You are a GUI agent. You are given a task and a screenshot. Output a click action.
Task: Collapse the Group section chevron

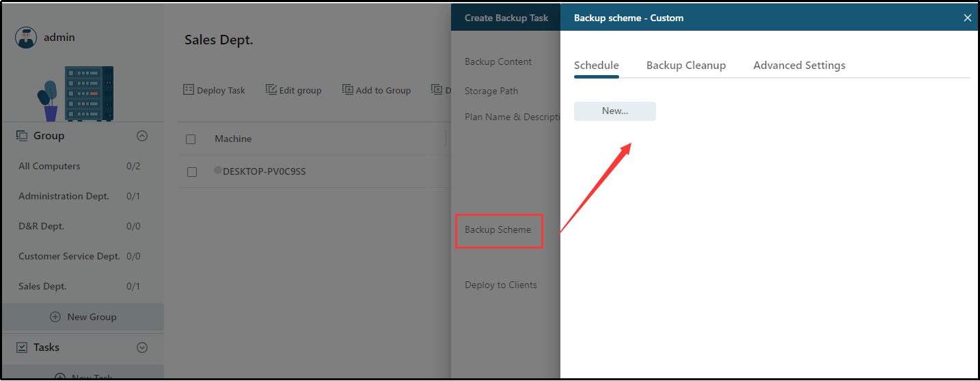[x=142, y=136]
